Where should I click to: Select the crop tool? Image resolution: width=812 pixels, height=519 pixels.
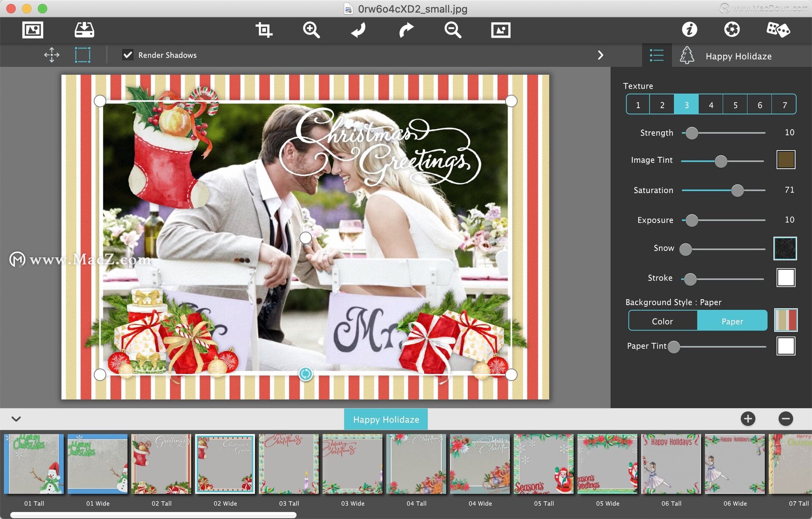click(x=263, y=30)
